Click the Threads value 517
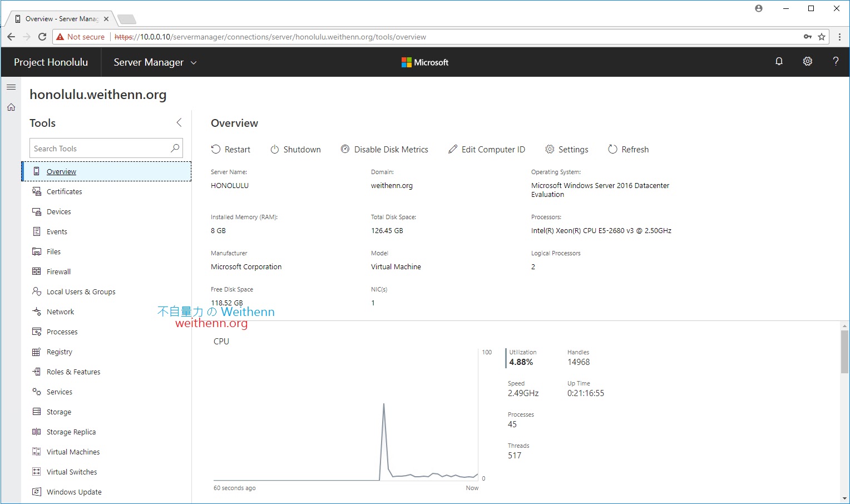 point(515,456)
